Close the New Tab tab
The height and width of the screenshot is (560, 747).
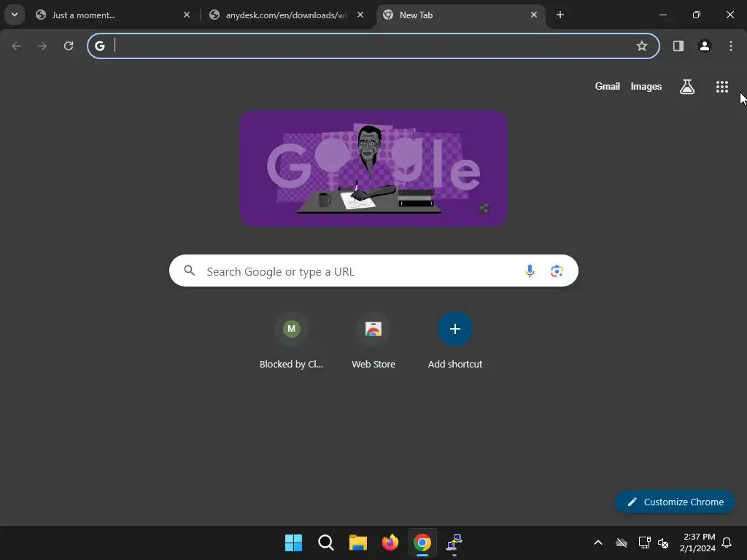534,15
